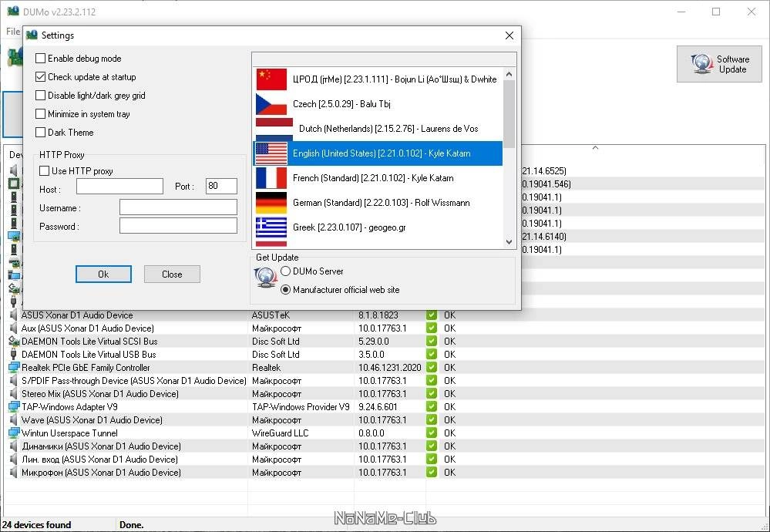Maximize the DUMo main window
Image resolution: width=770 pixels, height=532 pixels.
click(716, 12)
